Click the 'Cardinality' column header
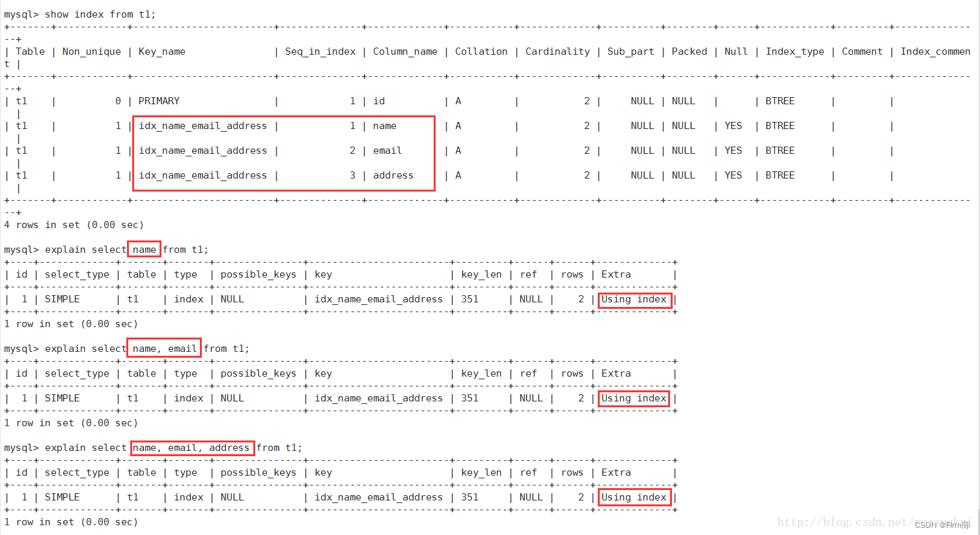The width and height of the screenshot is (980, 535). (557, 51)
